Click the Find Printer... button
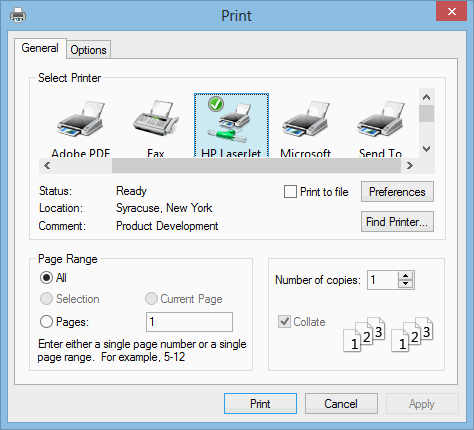The image size is (474, 430). tap(397, 222)
